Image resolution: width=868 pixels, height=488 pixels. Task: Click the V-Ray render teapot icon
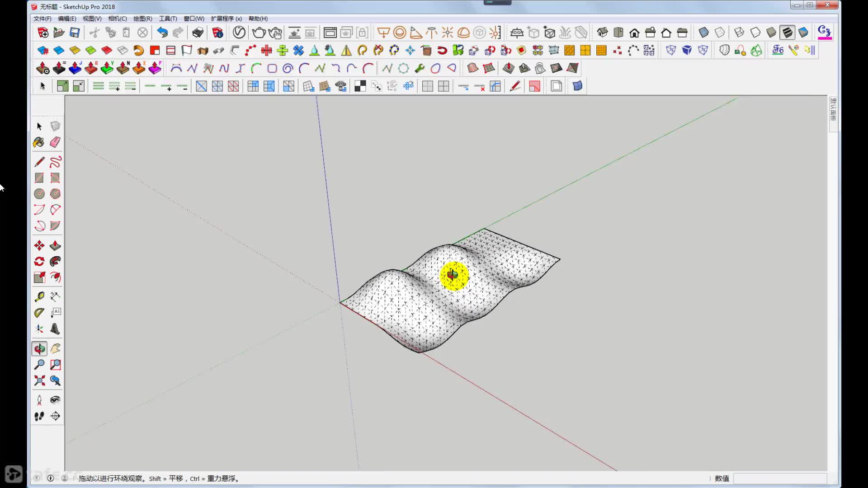point(259,33)
